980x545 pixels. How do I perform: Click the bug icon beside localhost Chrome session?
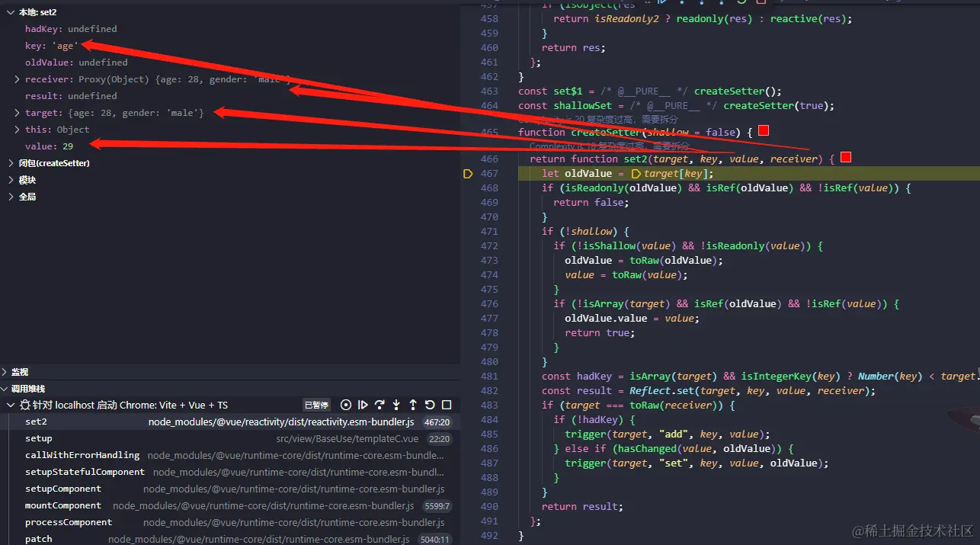25,405
